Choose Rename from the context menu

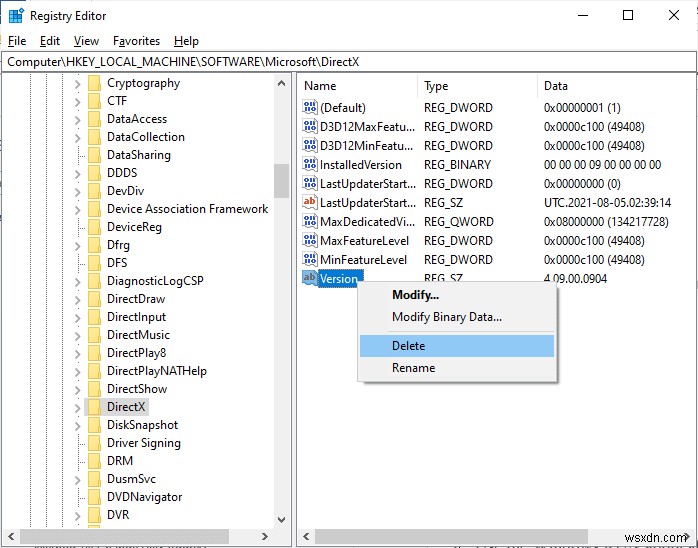click(457, 368)
